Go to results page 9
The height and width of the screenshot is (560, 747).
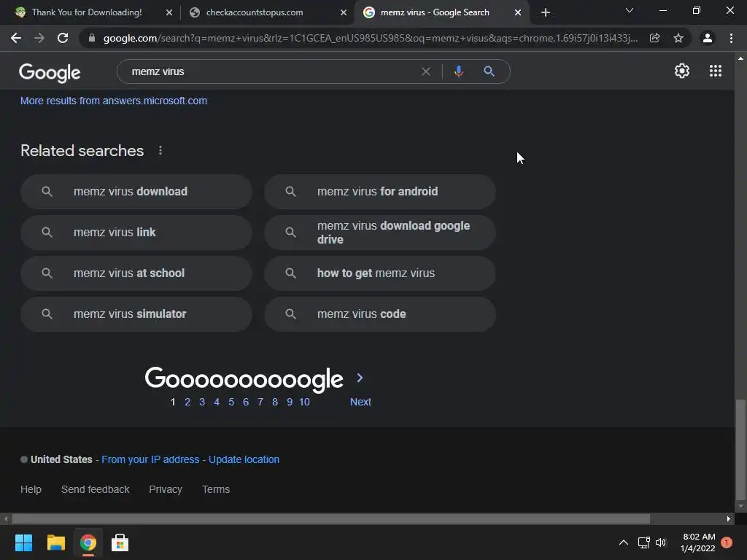click(x=290, y=402)
